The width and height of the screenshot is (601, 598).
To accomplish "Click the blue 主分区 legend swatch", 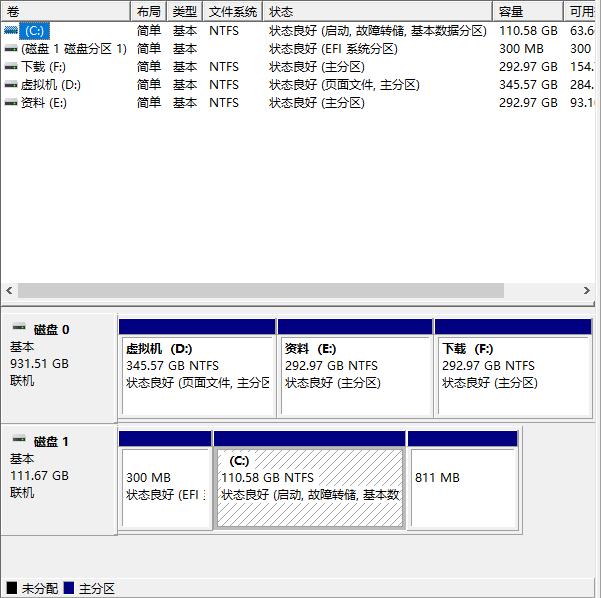I will [69, 588].
